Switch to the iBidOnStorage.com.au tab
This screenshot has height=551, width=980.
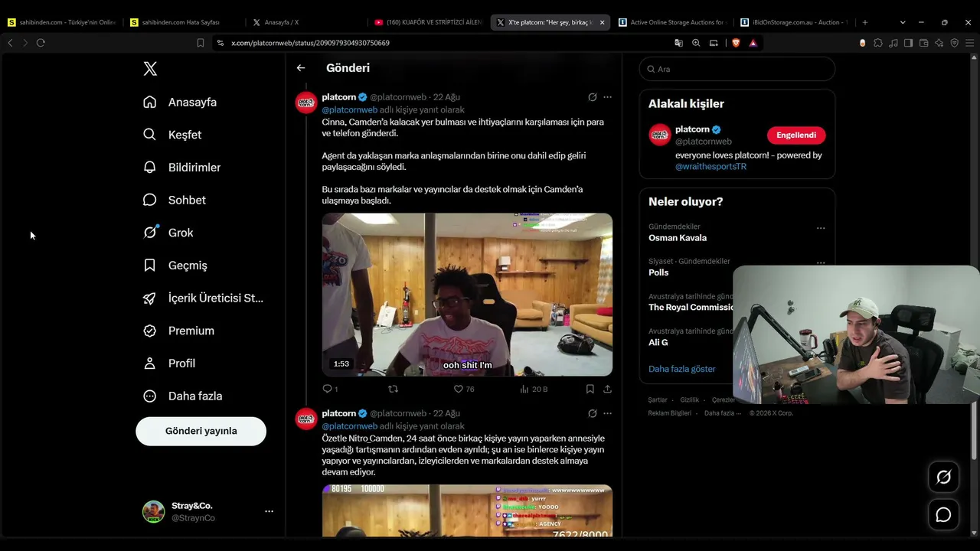click(x=796, y=22)
